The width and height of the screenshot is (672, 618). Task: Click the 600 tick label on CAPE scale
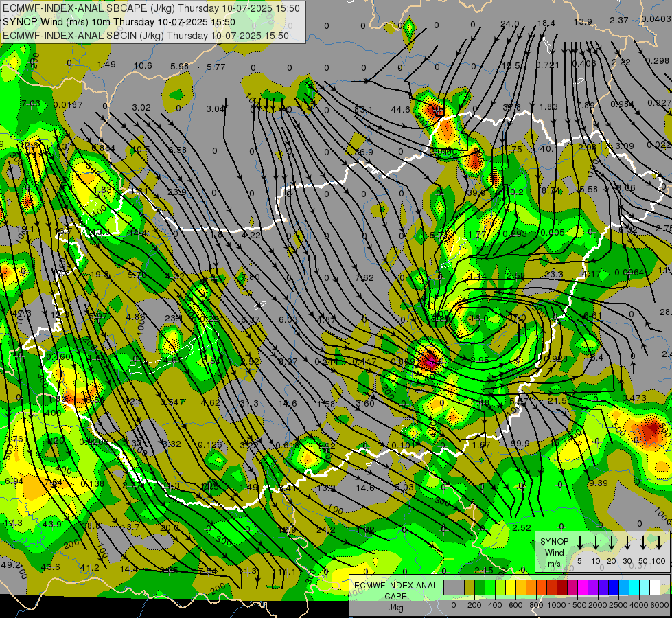(515, 605)
